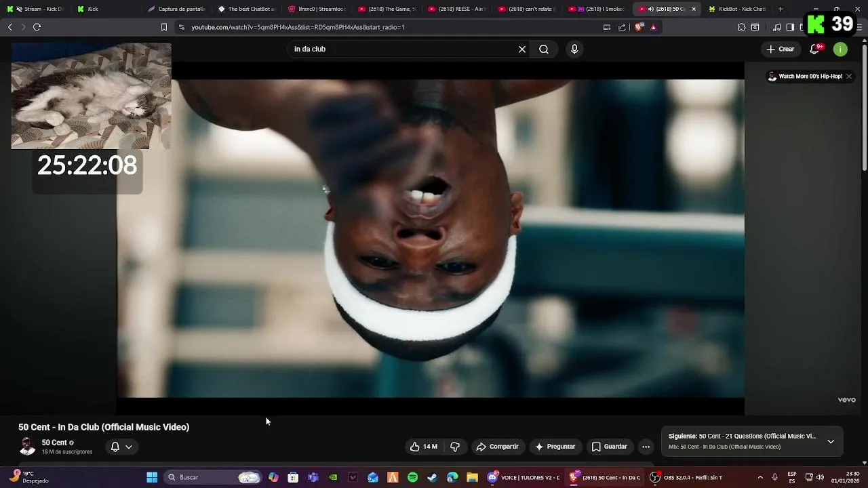Reload the current YouTube page
This screenshot has width=868, height=488.
pyautogui.click(x=37, y=27)
